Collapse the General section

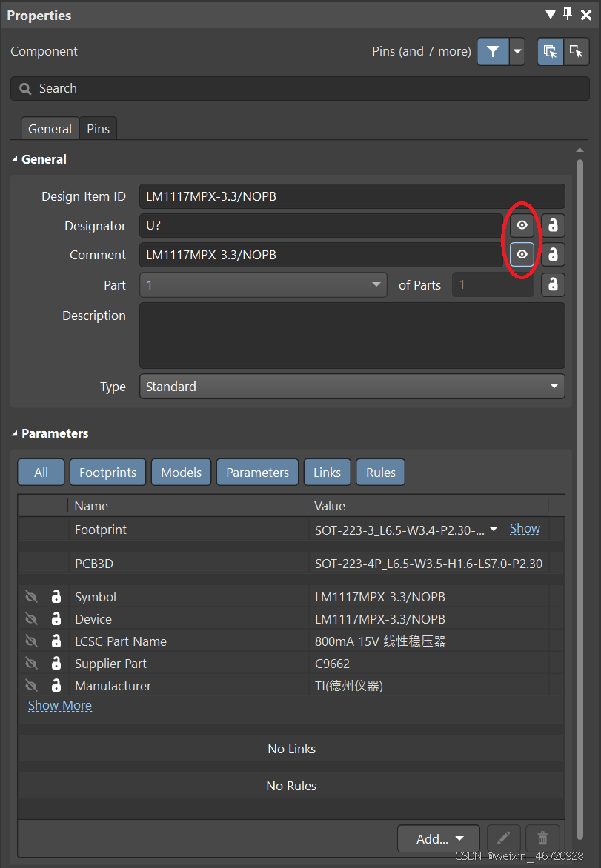click(14, 159)
